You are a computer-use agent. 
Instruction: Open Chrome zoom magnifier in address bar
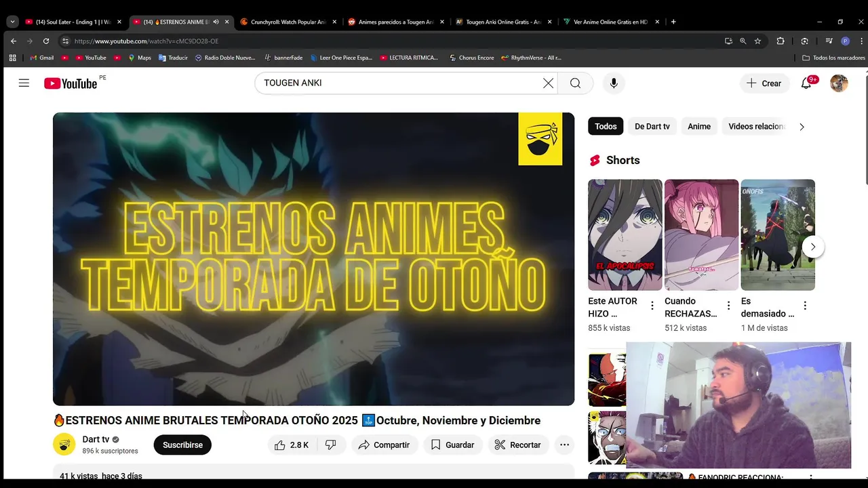point(743,41)
